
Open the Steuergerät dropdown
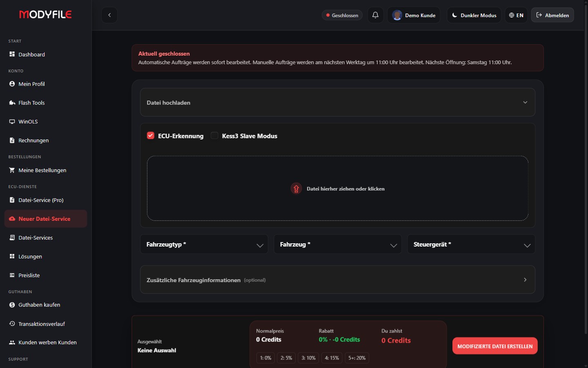pos(471,244)
